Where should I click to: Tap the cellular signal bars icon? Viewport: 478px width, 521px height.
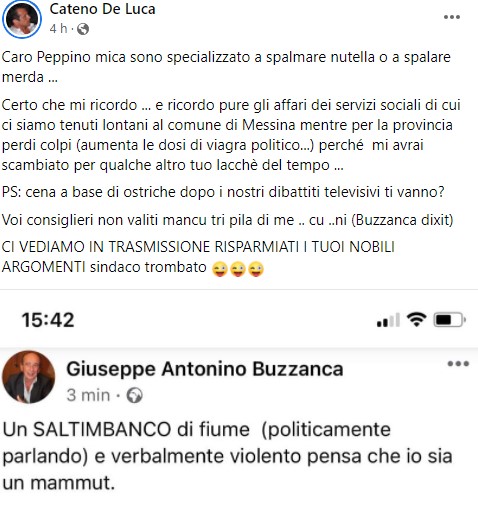[388, 320]
